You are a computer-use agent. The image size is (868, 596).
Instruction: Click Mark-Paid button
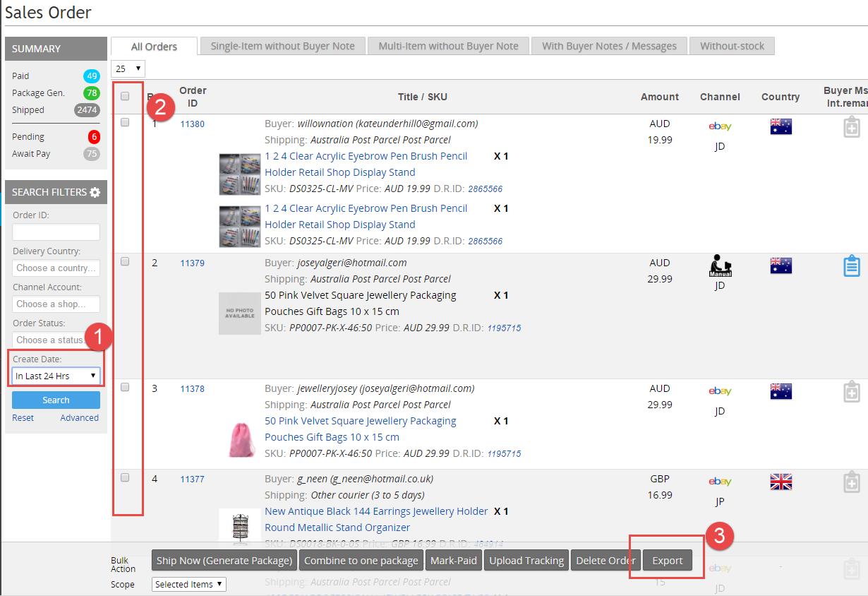click(x=454, y=560)
